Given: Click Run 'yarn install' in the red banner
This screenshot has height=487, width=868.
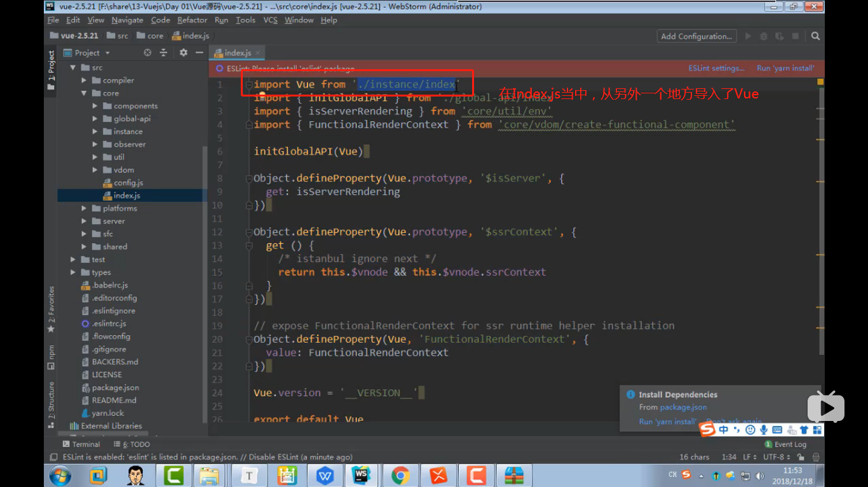Looking at the screenshot, I should (785, 69).
